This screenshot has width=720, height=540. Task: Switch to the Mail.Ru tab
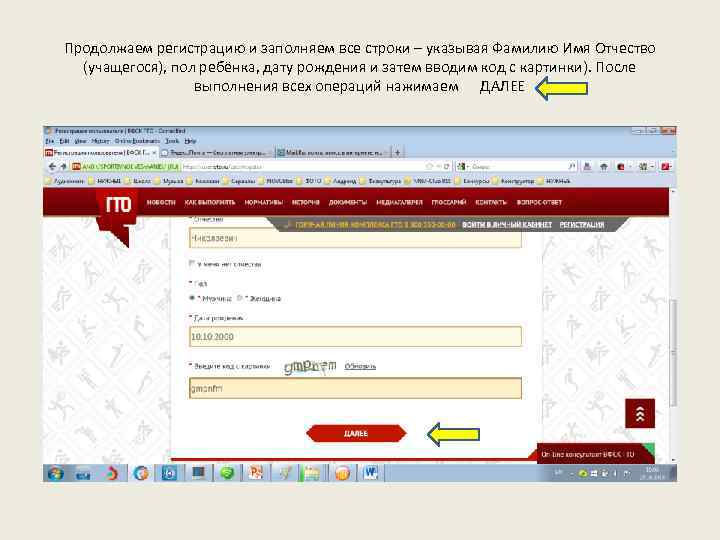click(x=332, y=152)
